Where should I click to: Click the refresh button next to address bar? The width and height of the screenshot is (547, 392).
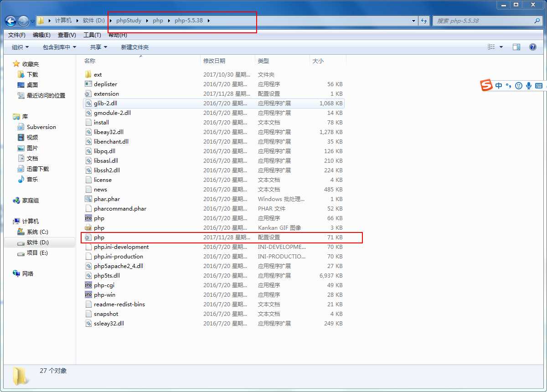[x=424, y=21]
